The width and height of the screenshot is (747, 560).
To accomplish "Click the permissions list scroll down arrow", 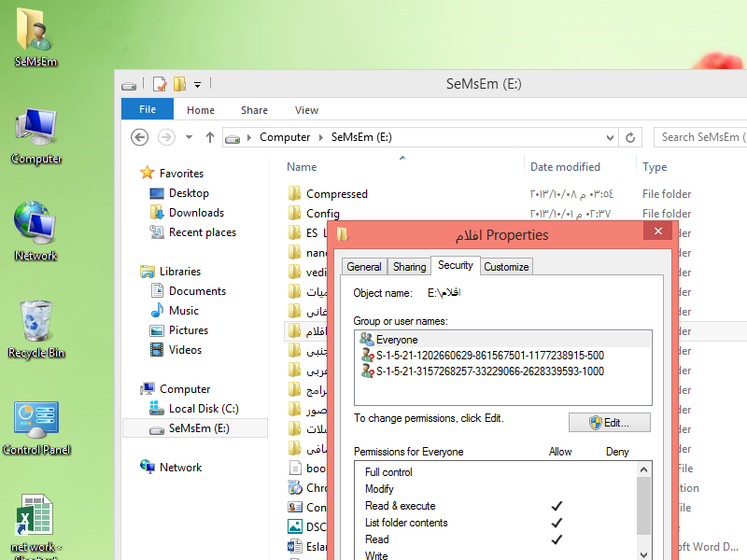I will 643,554.
